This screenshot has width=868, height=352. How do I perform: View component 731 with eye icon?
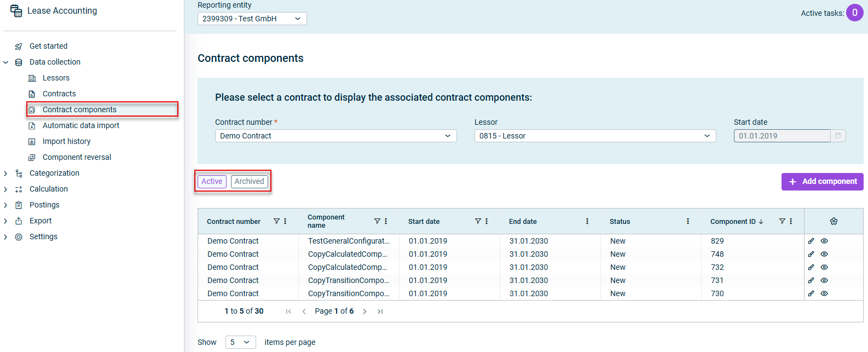824,280
